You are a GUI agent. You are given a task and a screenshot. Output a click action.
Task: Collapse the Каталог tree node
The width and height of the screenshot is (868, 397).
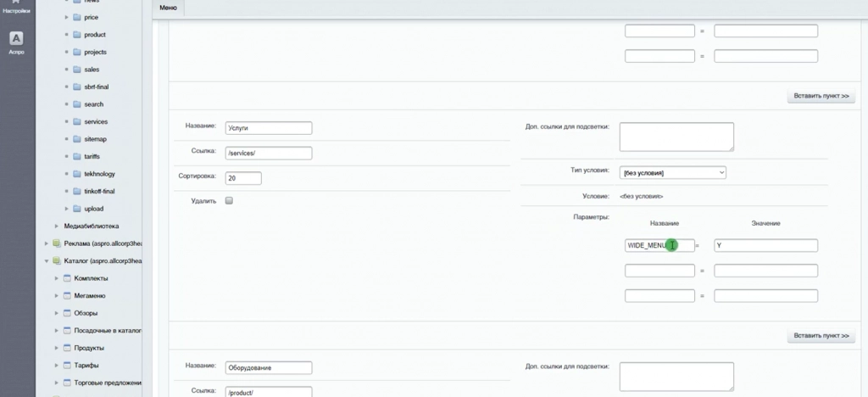click(x=47, y=260)
